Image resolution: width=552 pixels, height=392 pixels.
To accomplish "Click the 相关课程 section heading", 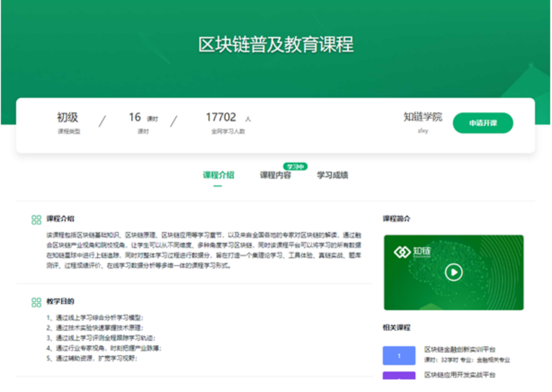I will coord(396,328).
